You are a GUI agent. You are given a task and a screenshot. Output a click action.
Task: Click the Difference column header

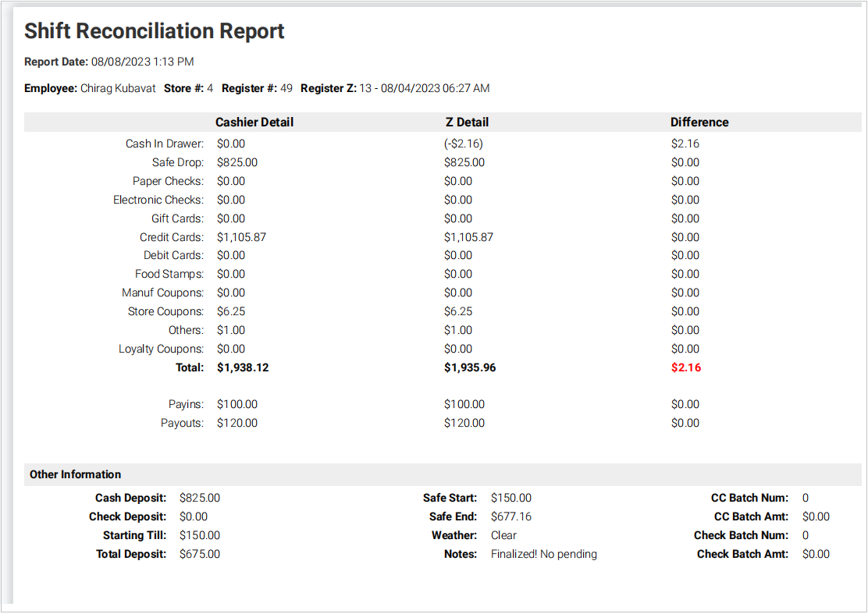point(699,122)
